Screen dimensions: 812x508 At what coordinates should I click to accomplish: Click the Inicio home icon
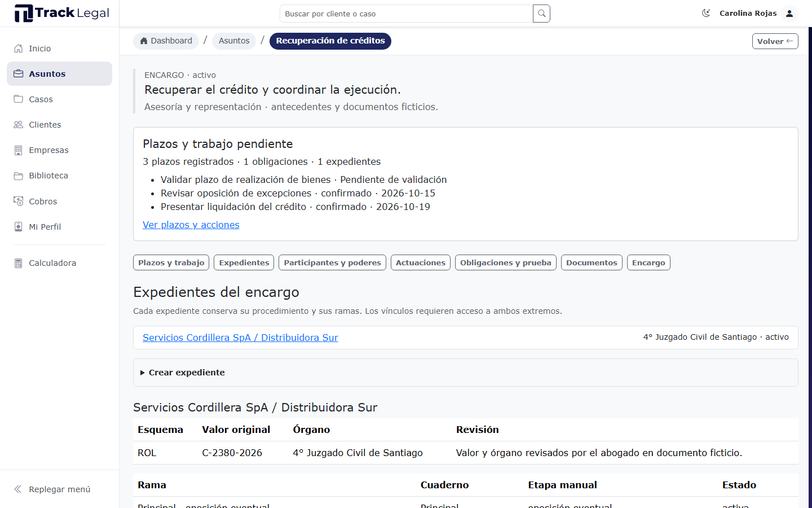click(x=19, y=49)
